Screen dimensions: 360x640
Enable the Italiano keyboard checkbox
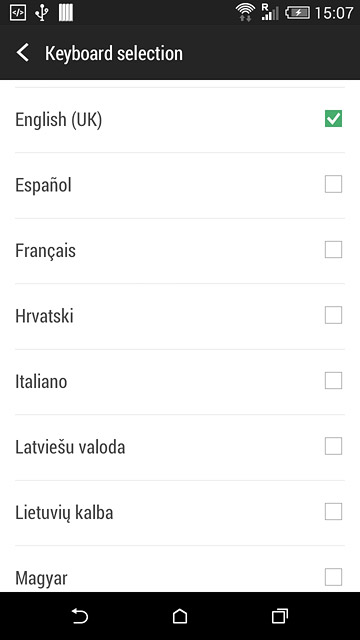click(333, 381)
